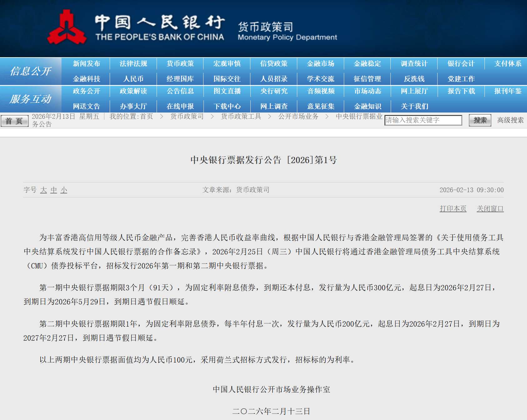This screenshot has height=420, width=527.
Task: Click the 搜索 search button
Action: [480, 120]
